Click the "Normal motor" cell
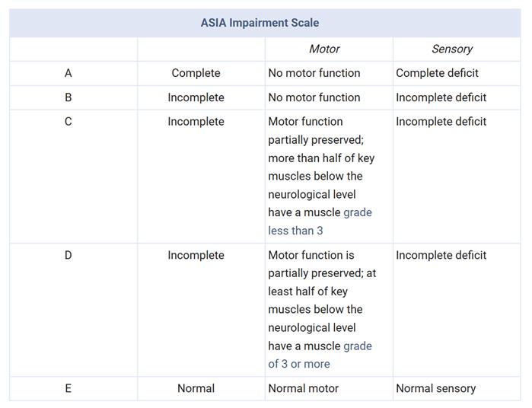The width and height of the screenshot is (532, 408). coord(304,388)
